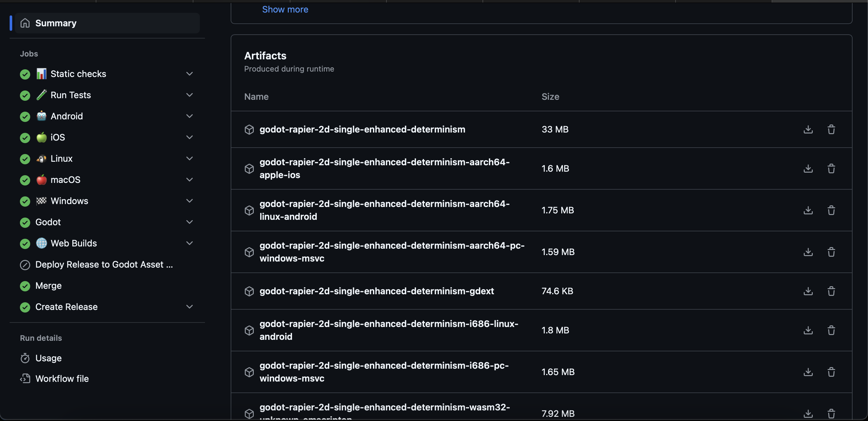The width and height of the screenshot is (868, 421).
Task: Download the i686-linux-android artifact
Action: tap(808, 330)
